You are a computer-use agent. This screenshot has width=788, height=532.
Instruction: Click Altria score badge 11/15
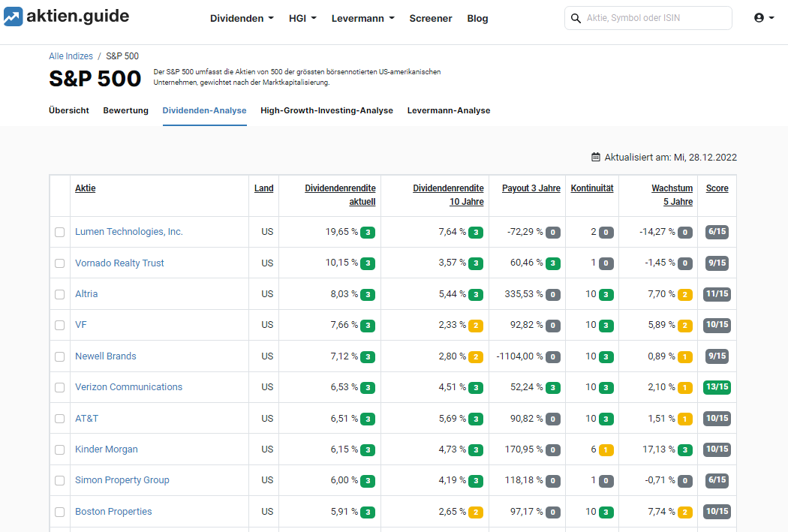(x=717, y=294)
